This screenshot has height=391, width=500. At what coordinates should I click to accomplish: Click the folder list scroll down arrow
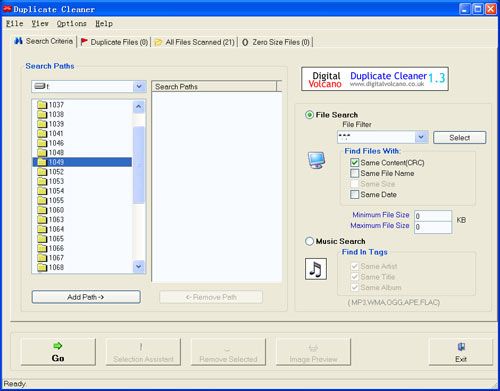click(x=139, y=267)
